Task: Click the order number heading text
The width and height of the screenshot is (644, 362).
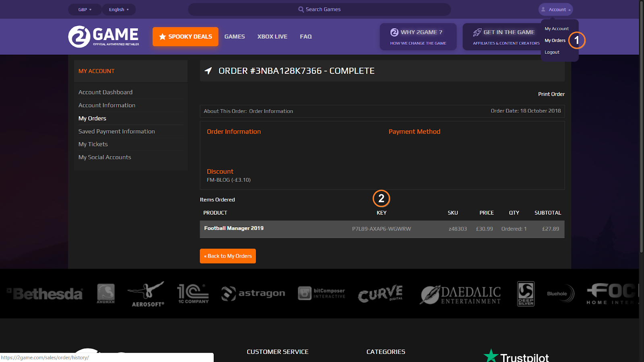Action: click(297, 71)
